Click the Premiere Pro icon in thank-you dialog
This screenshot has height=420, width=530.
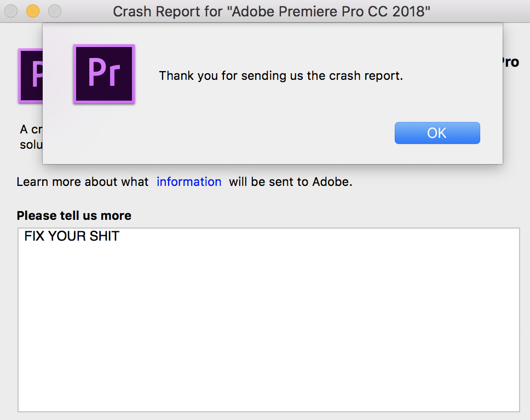tap(104, 74)
